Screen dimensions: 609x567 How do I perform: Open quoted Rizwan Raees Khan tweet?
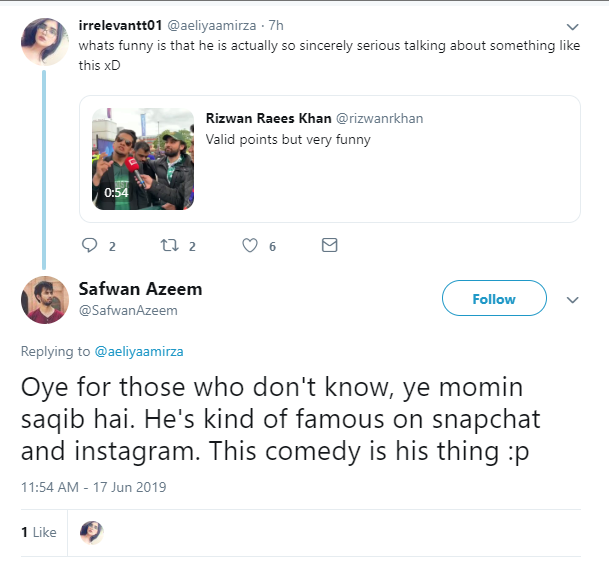[380, 140]
